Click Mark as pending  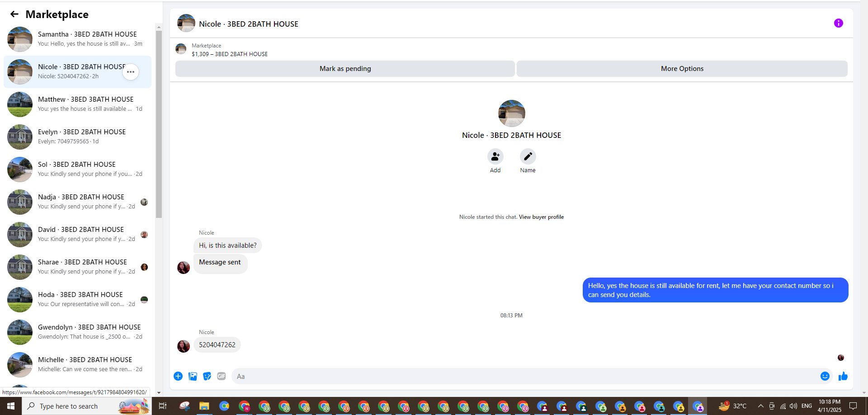pos(345,69)
